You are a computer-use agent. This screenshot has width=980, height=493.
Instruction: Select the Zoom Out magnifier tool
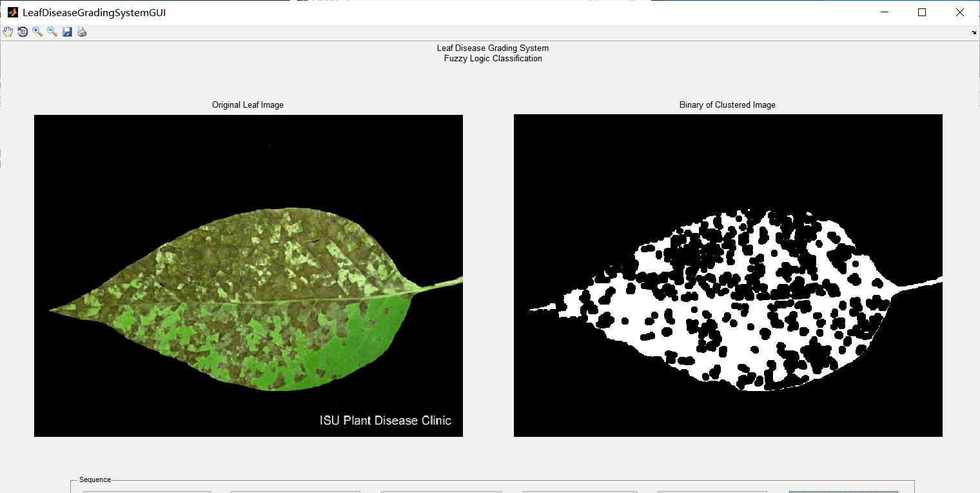coord(52,32)
